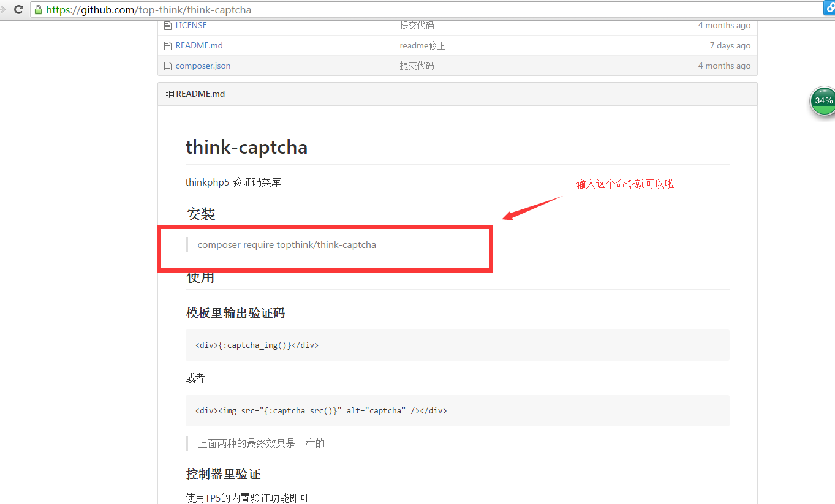Open the composer.json file
Screen dimensions: 835x504
click(203, 66)
